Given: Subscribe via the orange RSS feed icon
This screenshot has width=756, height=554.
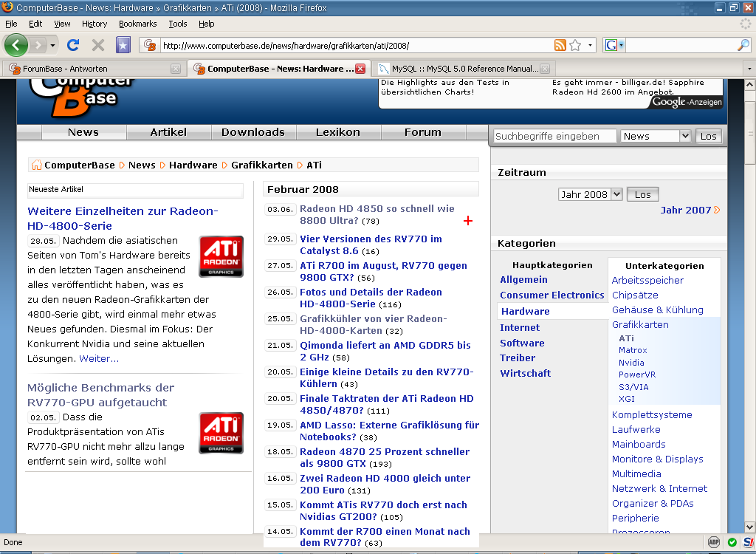Looking at the screenshot, I should point(560,45).
